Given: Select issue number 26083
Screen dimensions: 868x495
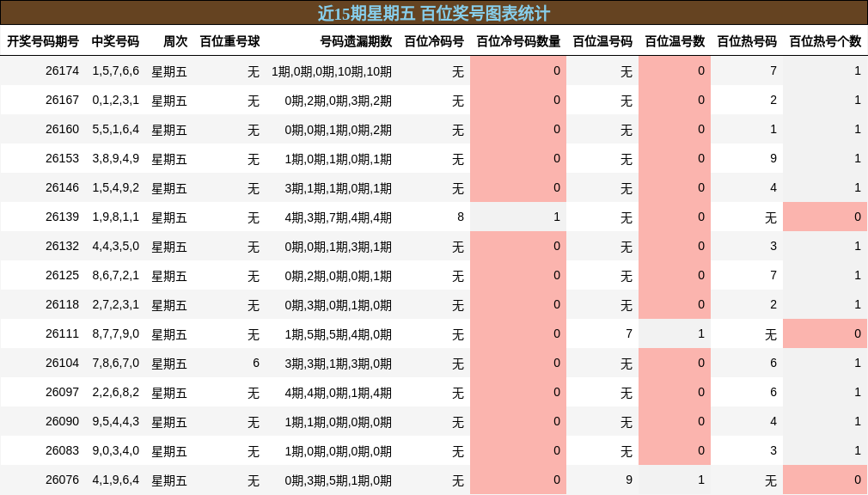Looking at the screenshot, I should pyautogui.click(x=62, y=451).
